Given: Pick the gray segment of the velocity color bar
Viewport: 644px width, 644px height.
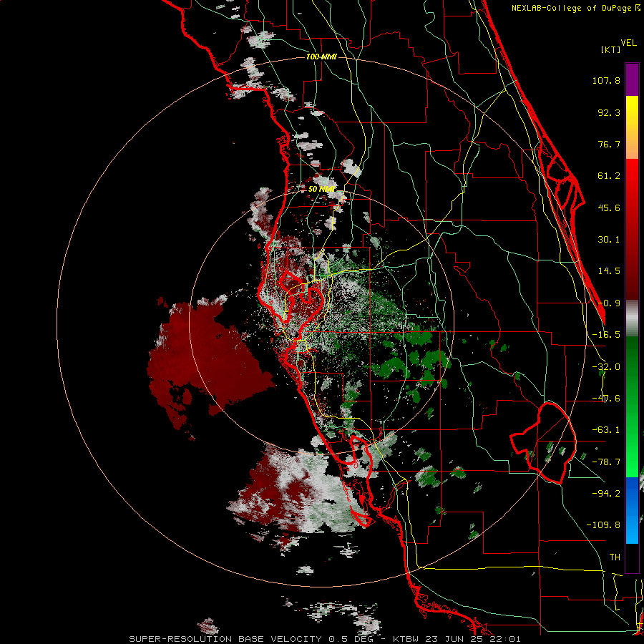Looking at the screenshot, I should [632, 318].
